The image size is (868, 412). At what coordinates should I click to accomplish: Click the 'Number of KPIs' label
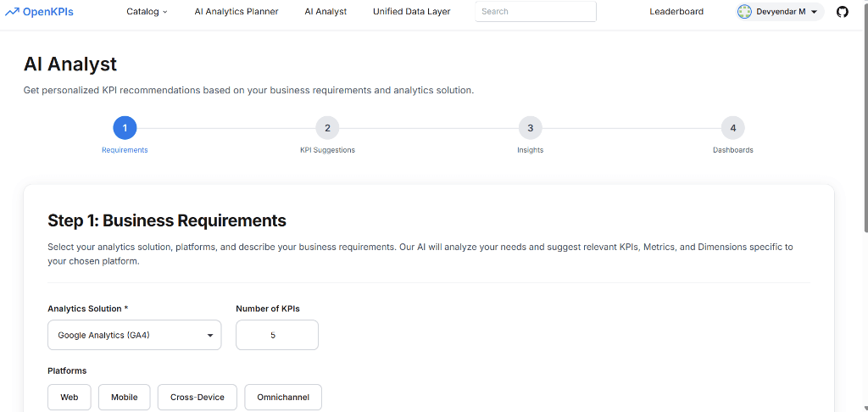268,309
